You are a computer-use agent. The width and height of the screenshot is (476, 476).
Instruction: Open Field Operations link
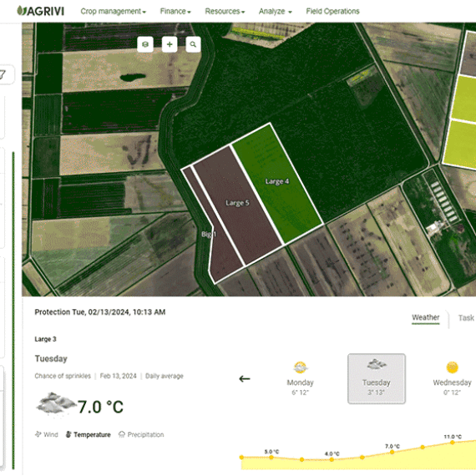[x=332, y=11]
